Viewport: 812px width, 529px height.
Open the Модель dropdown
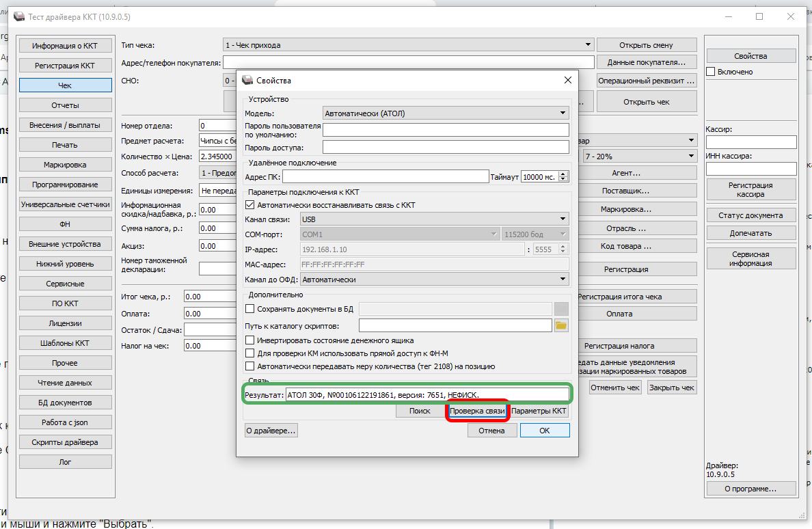(x=446, y=113)
